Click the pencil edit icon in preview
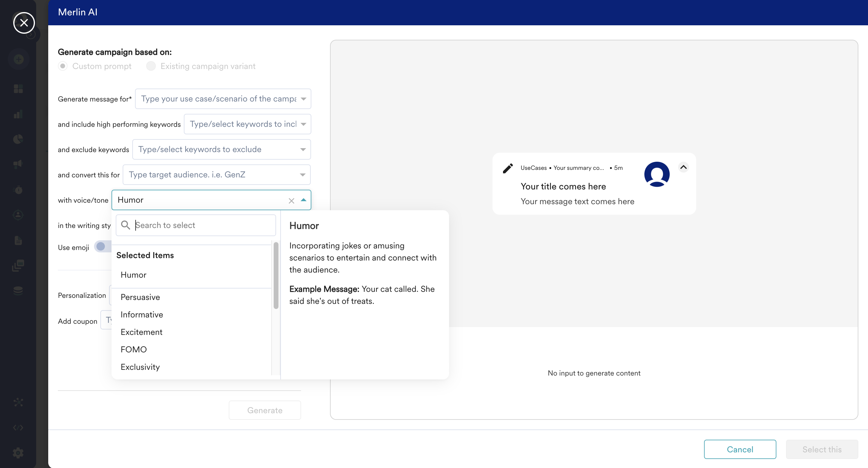Viewport: 868px width, 468px height. click(x=508, y=168)
